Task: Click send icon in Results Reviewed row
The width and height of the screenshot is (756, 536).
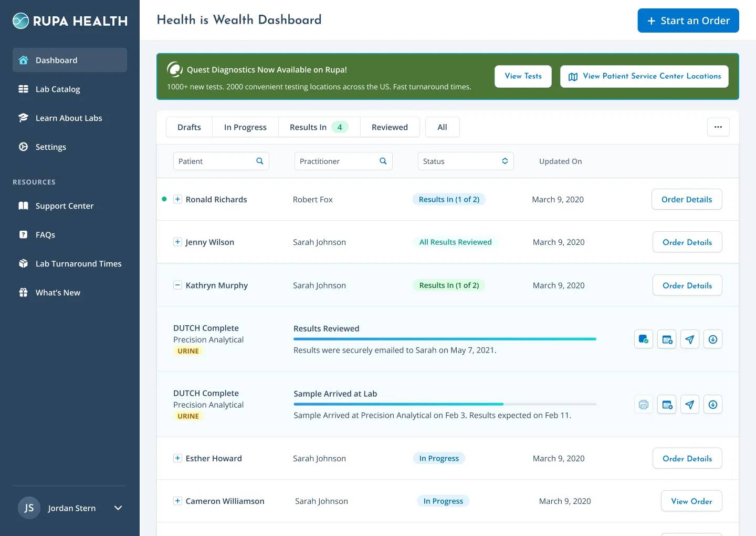Action: [x=690, y=339]
